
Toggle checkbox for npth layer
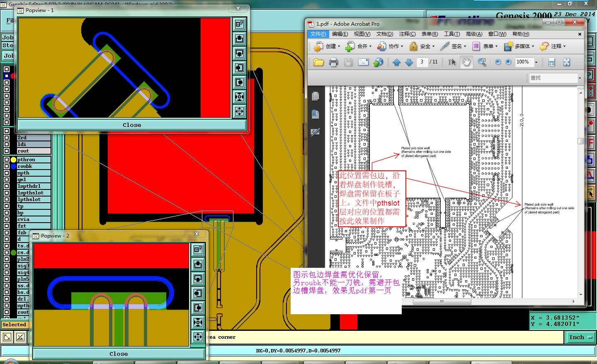7,173
